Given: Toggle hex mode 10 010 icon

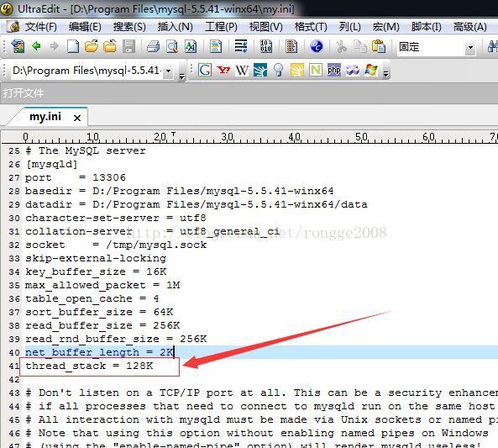Looking at the screenshot, I should point(266,46).
